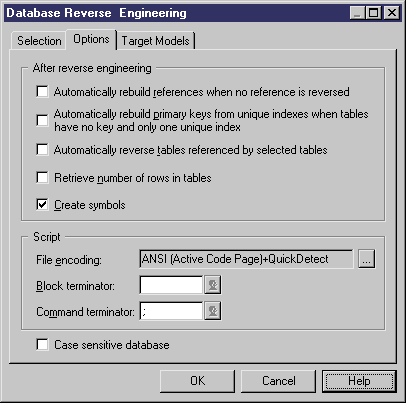Confirm with the OK button
The width and height of the screenshot is (406, 403).
[x=197, y=381]
